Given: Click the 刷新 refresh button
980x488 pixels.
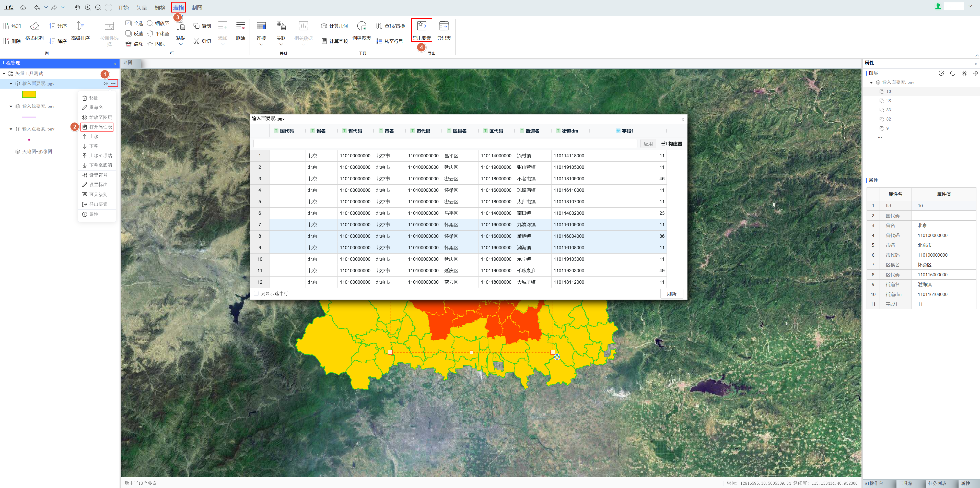Looking at the screenshot, I should coord(671,294).
